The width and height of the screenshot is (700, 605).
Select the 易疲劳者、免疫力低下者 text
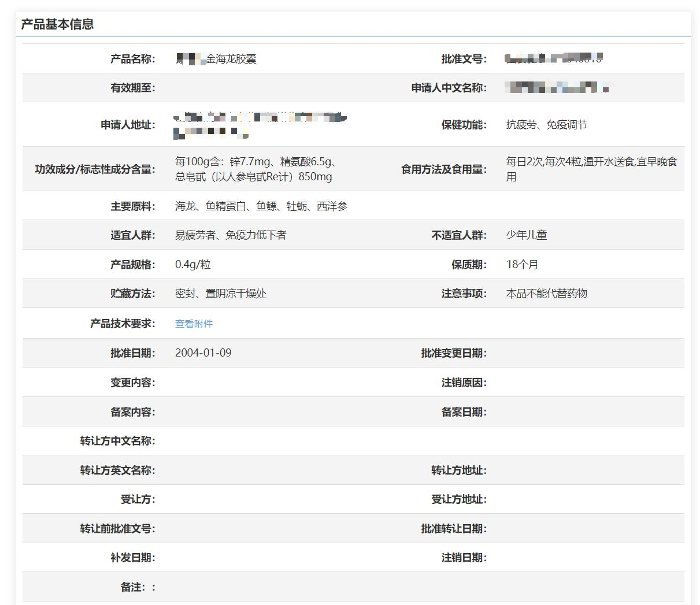coord(231,235)
